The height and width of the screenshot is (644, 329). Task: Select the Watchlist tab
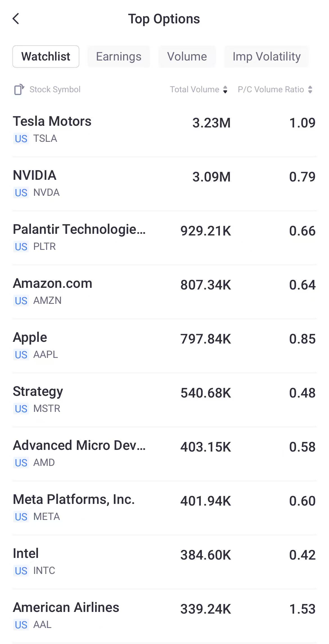coord(46,57)
